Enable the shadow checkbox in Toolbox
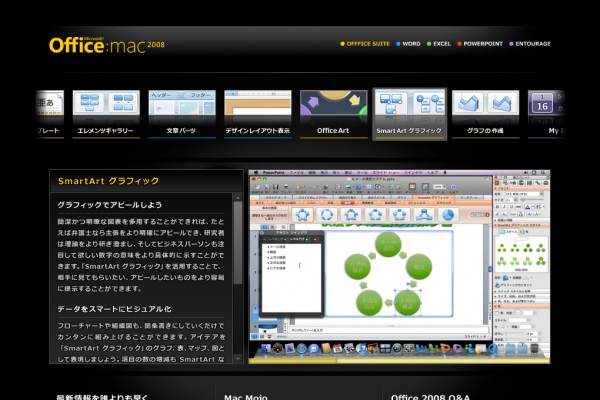This screenshot has width=600, height=400. pos(497,313)
